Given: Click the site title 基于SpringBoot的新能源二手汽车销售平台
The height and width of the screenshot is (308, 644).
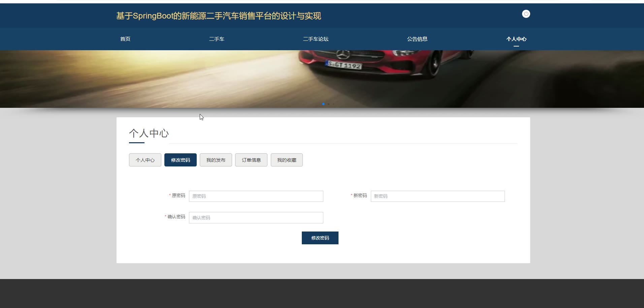Looking at the screenshot, I should coord(219,16).
